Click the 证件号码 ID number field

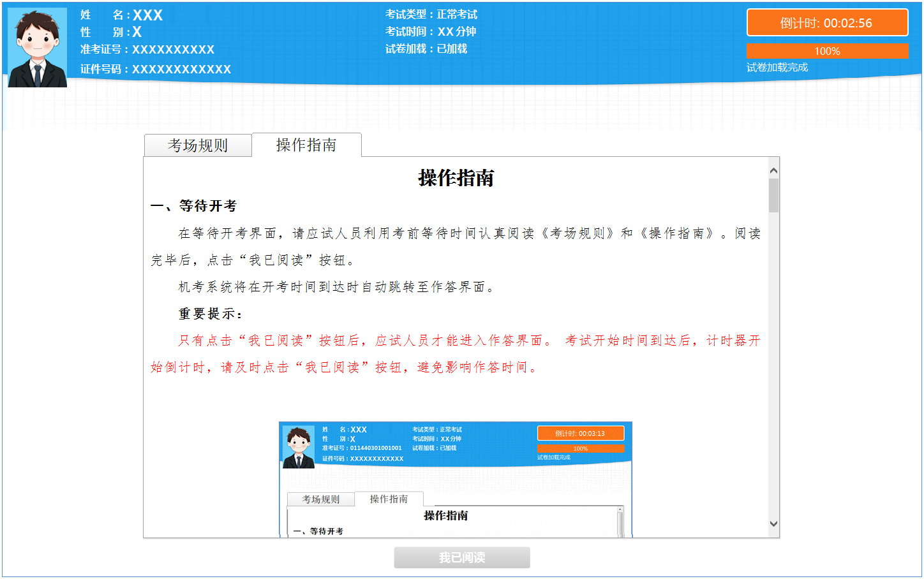156,70
